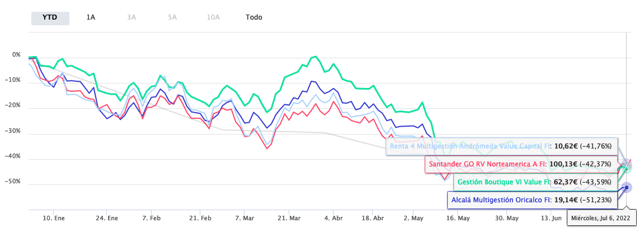Click the 21. Mar axis date label
Screen dimensions: 644x241
pyautogui.click(x=290, y=217)
